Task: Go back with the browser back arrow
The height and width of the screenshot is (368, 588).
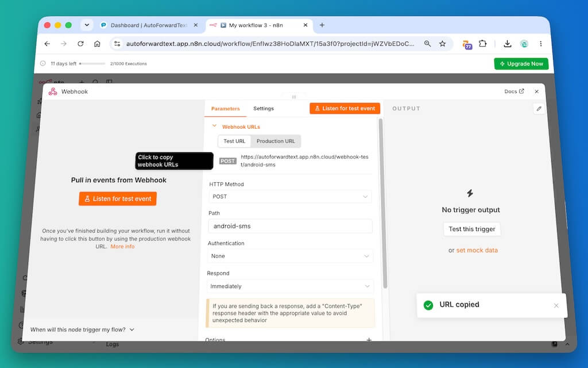Action: coord(47,44)
